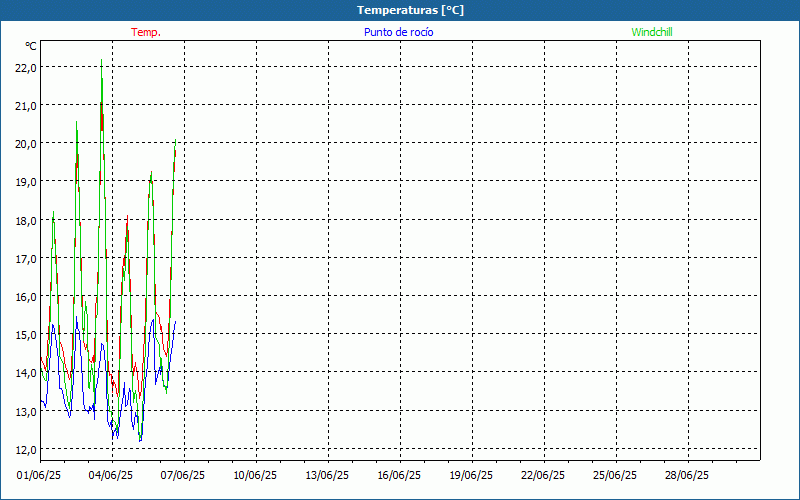The image size is (800, 500).
Task: Click the '22/06/25' date label
Action: [x=543, y=476]
